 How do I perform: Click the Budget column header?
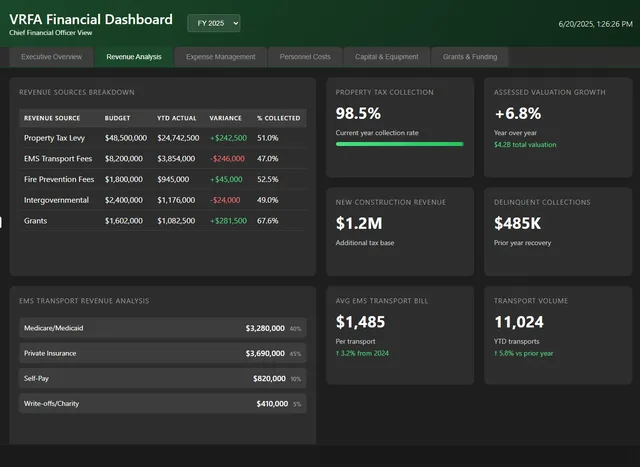tap(117, 118)
